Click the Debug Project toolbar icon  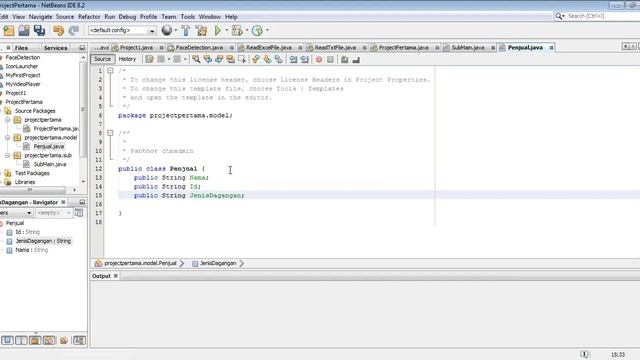tap(237, 30)
